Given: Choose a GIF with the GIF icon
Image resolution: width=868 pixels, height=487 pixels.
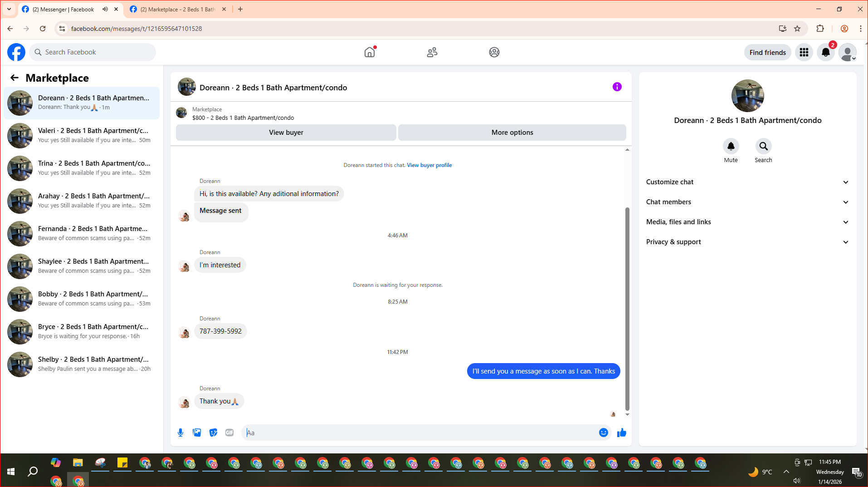Looking at the screenshot, I should coord(229,433).
